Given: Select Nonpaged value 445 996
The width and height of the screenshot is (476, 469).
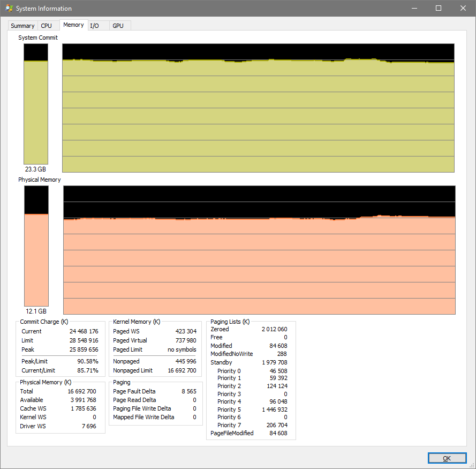Looking at the screenshot, I should coord(186,361).
